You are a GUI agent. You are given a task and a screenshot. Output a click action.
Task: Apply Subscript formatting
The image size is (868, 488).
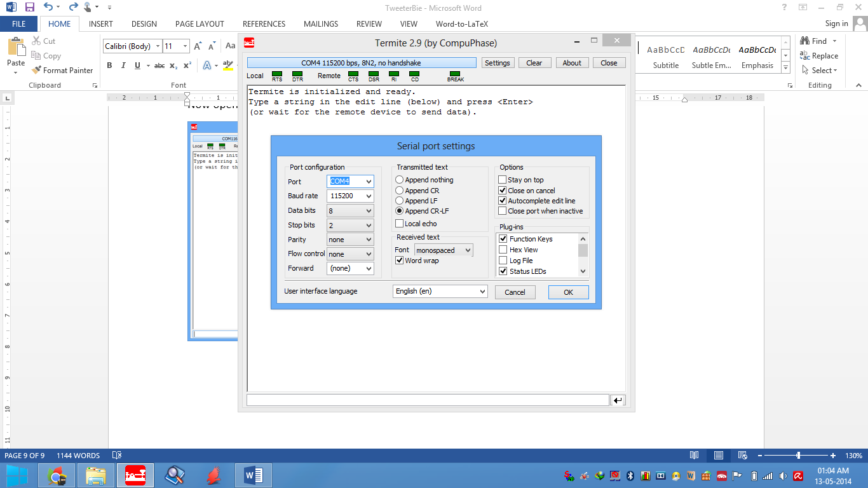173,65
